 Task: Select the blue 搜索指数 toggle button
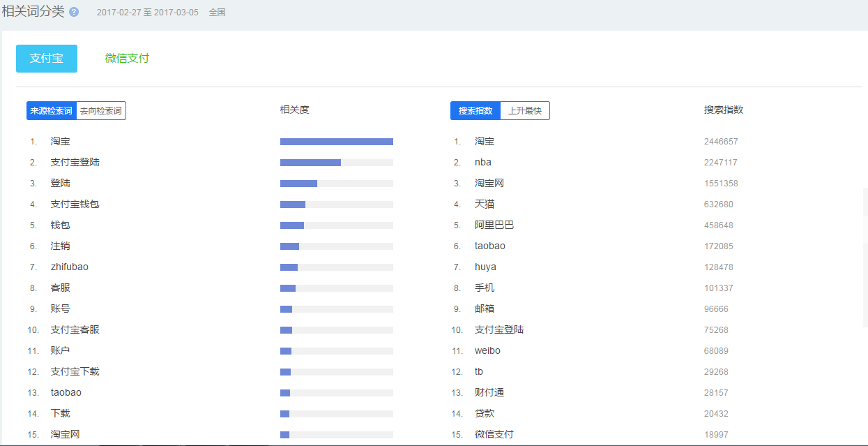coord(475,111)
